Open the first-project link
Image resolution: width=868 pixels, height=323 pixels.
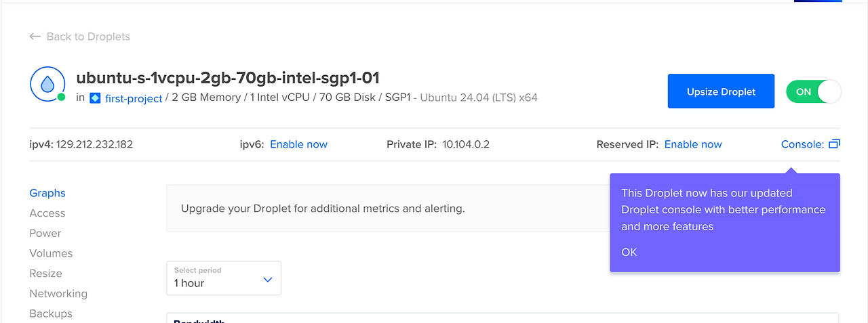click(134, 98)
